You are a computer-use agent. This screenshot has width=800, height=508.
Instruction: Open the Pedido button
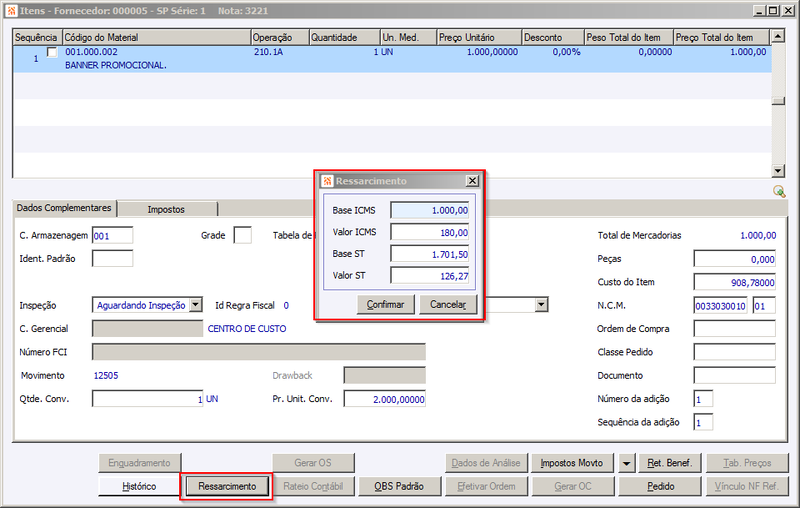pyautogui.click(x=660, y=486)
